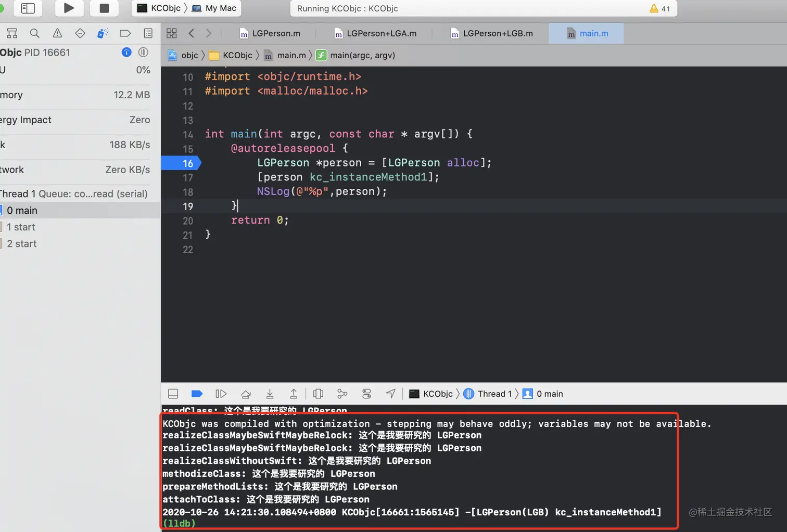787x532 pixels.
Task: Switch to the LGPerson+LGB.m tab
Action: pyautogui.click(x=492, y=33)
